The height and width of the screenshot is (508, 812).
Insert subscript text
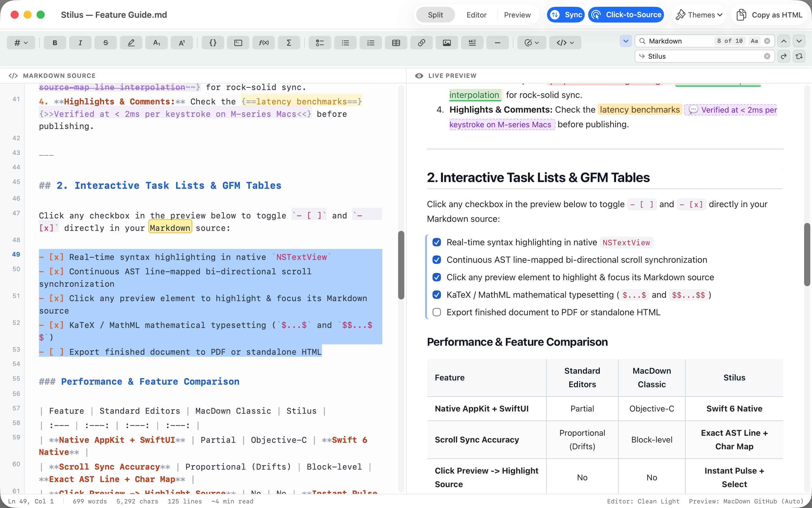click(x=156, y=43)
